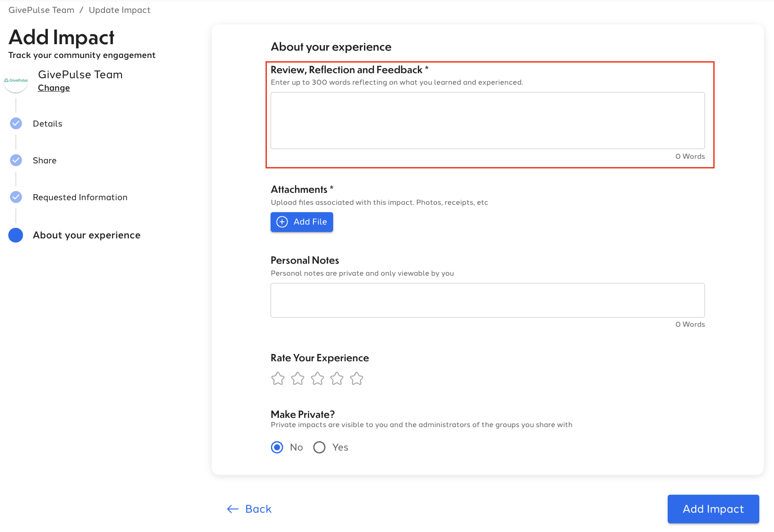Open the Details step

[x=47, y=124]
